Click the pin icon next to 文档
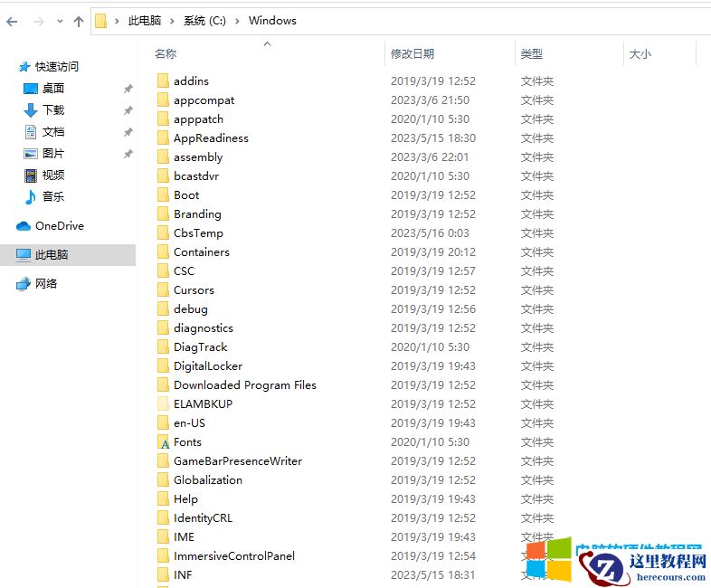 tap(128, 132)
